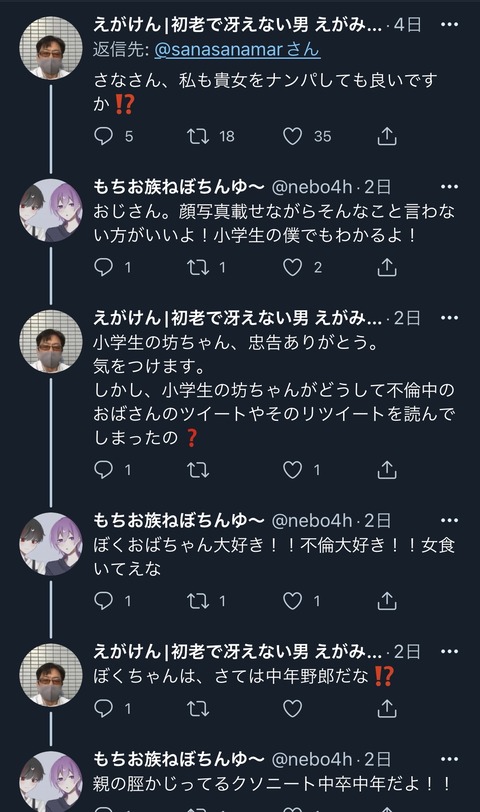Like the おじさん。顔写真 tweet with 2 likes
Screen dimensions: 480x812
point(293,267)
